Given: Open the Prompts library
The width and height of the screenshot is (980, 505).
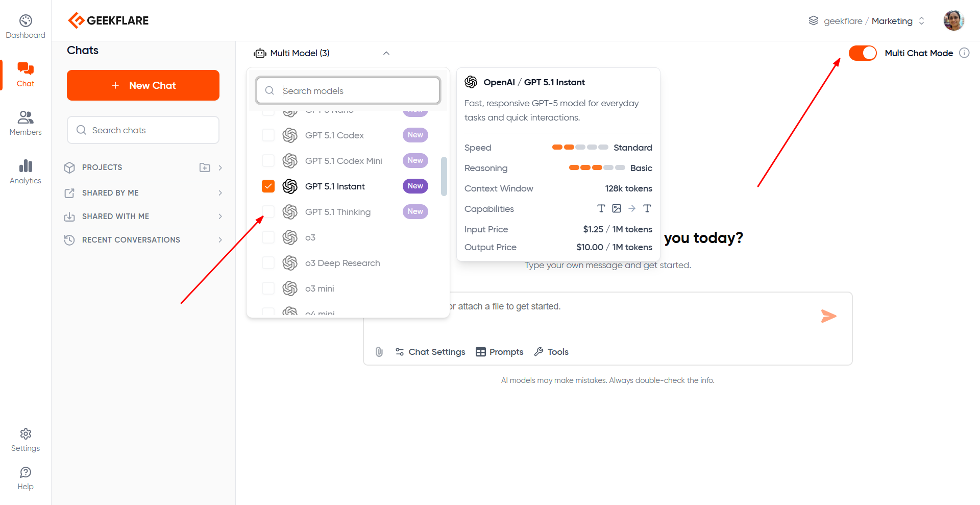Looking at the screenshot, I should 500,352.
